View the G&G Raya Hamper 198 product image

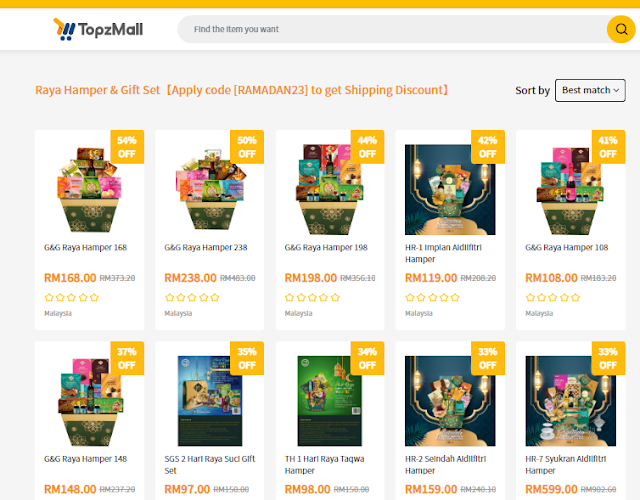point(330,189)
